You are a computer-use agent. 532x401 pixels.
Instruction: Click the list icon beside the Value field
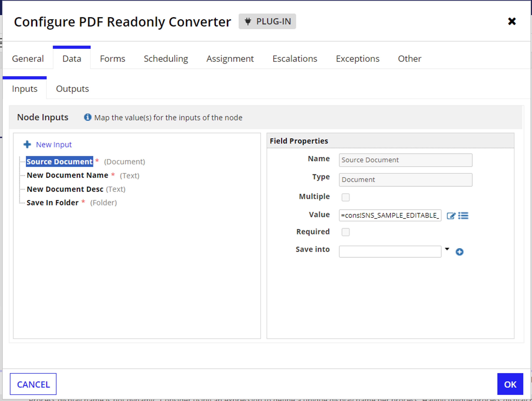click(x=463, y=216)
